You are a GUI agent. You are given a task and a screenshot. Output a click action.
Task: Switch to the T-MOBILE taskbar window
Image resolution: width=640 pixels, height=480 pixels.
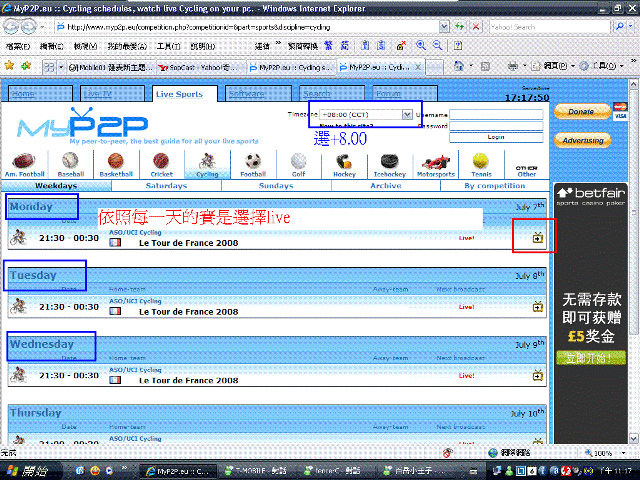(x=257, y=471)
